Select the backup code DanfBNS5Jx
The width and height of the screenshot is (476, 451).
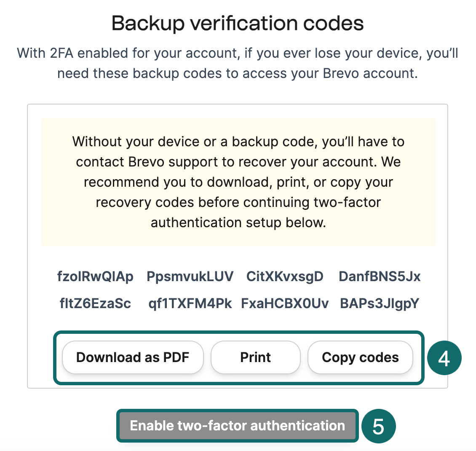(380, 277)
